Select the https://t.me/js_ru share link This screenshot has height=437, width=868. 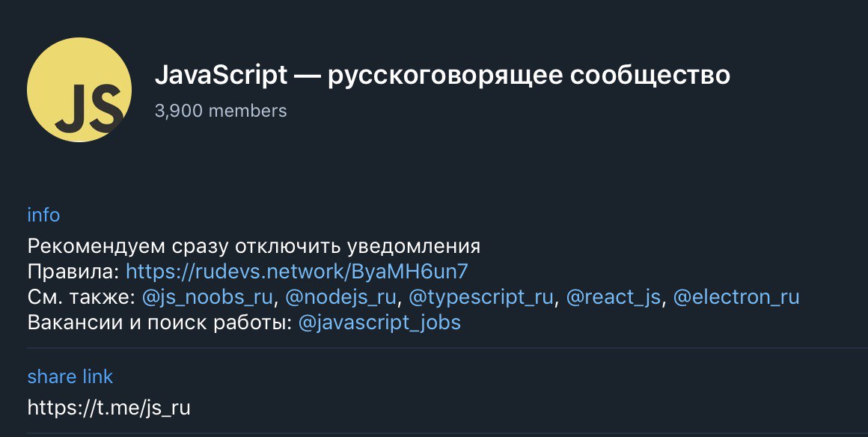coord(109,408)
